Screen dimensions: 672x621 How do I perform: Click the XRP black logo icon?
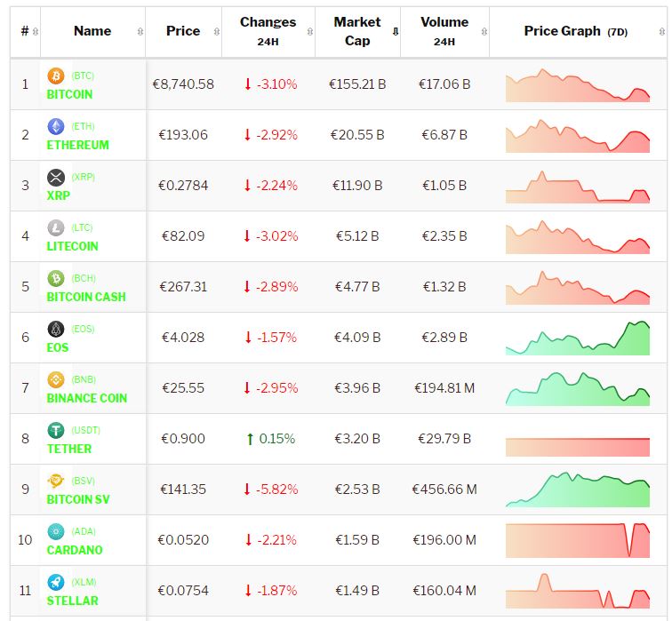(56, 178)
